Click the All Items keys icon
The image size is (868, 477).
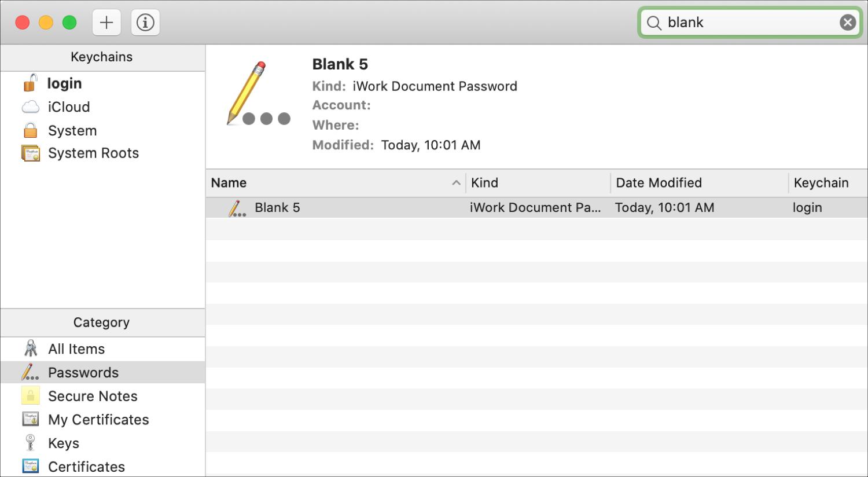[31, 348]
